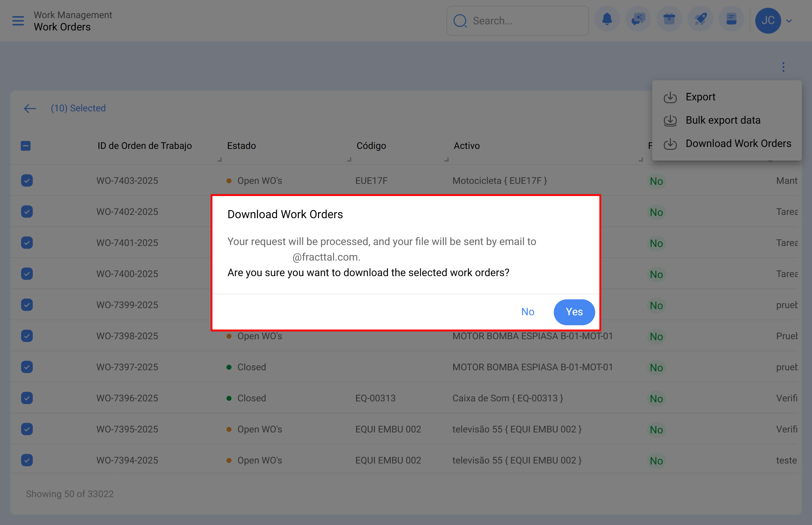Click the search magnifier icon
Viewport: 812px width, 525px height.
pos(460,21)
